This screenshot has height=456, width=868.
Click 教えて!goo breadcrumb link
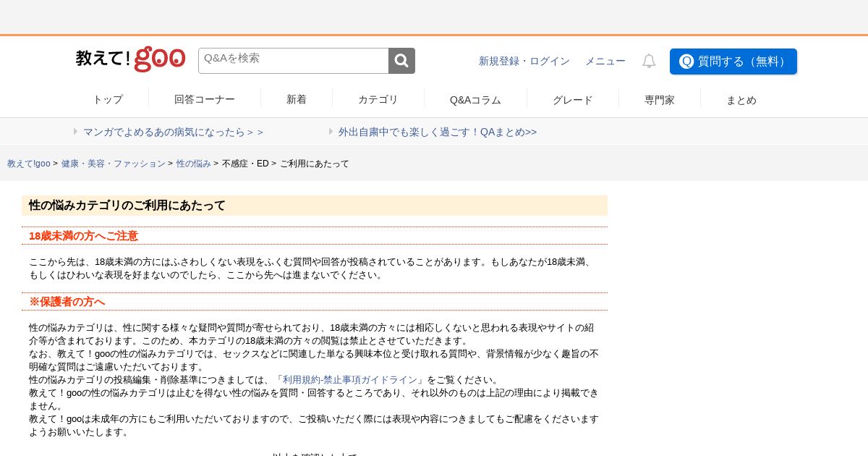[29, 164]
